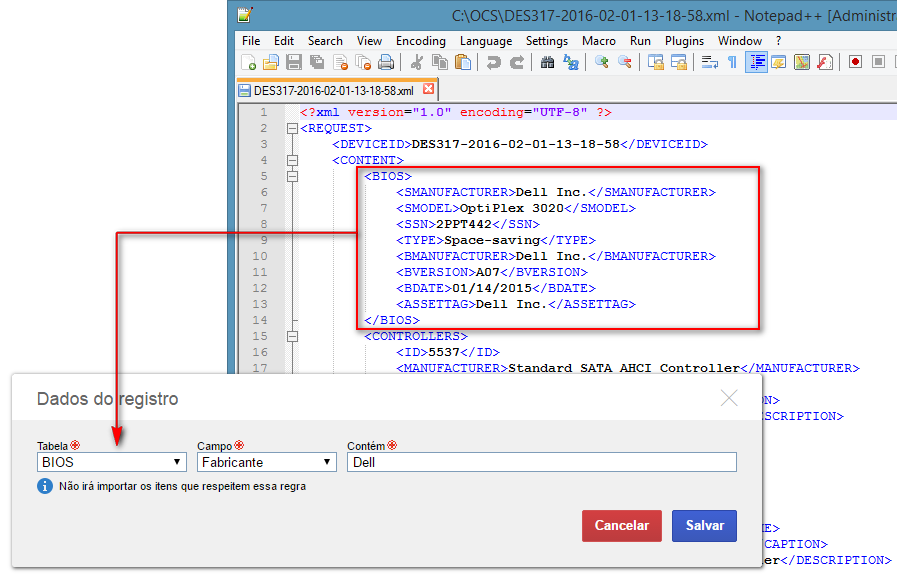Click the blue info icon beside rule note

pyautogui.click(x=45, y=486)
